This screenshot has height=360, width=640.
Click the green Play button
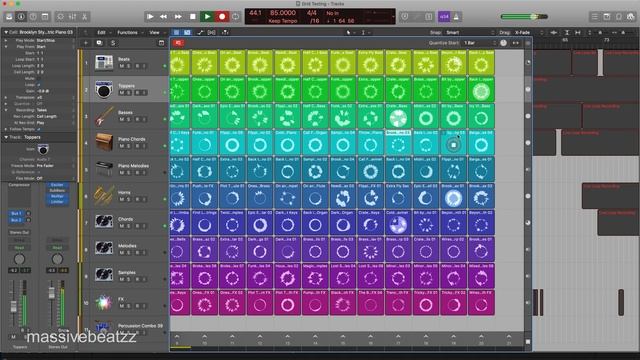tap(207, 17)
